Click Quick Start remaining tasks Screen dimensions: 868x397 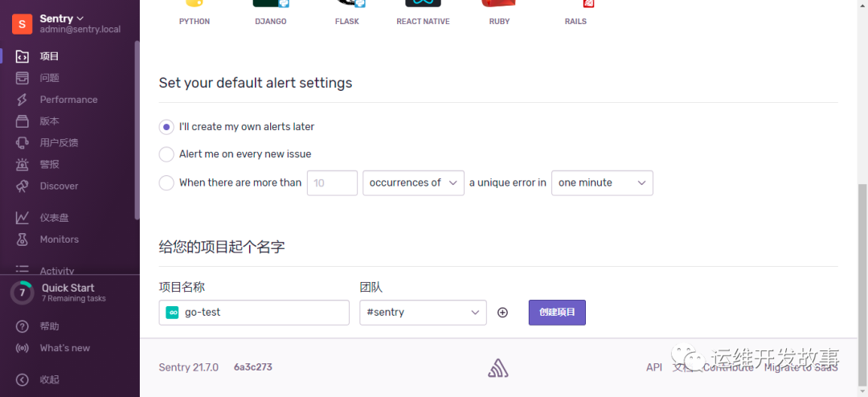(74, 298)
